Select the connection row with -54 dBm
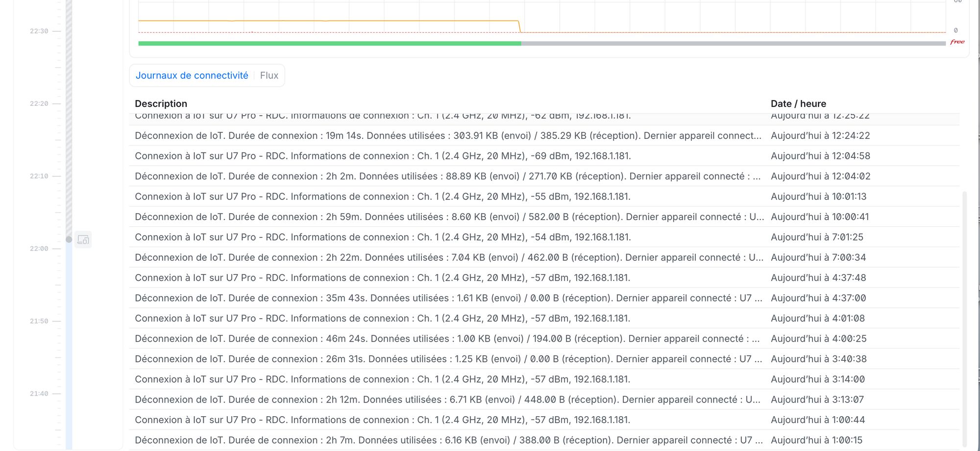 tap(544, 237)
